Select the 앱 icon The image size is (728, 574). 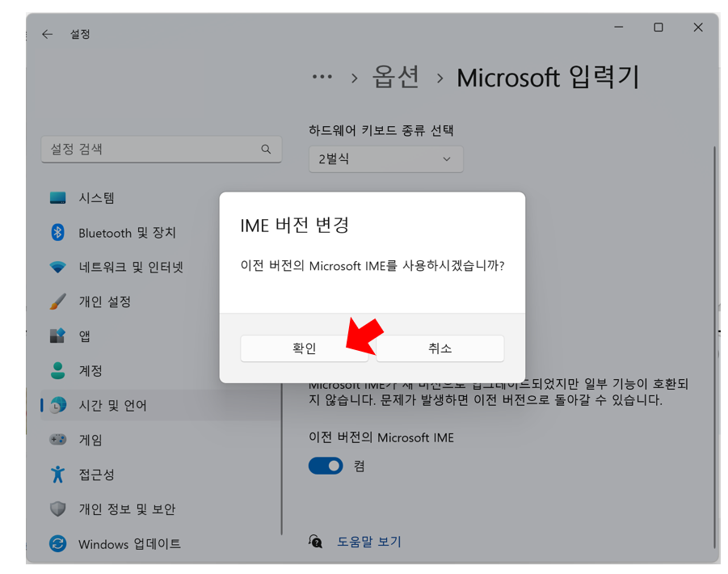[x=57, y=336]
